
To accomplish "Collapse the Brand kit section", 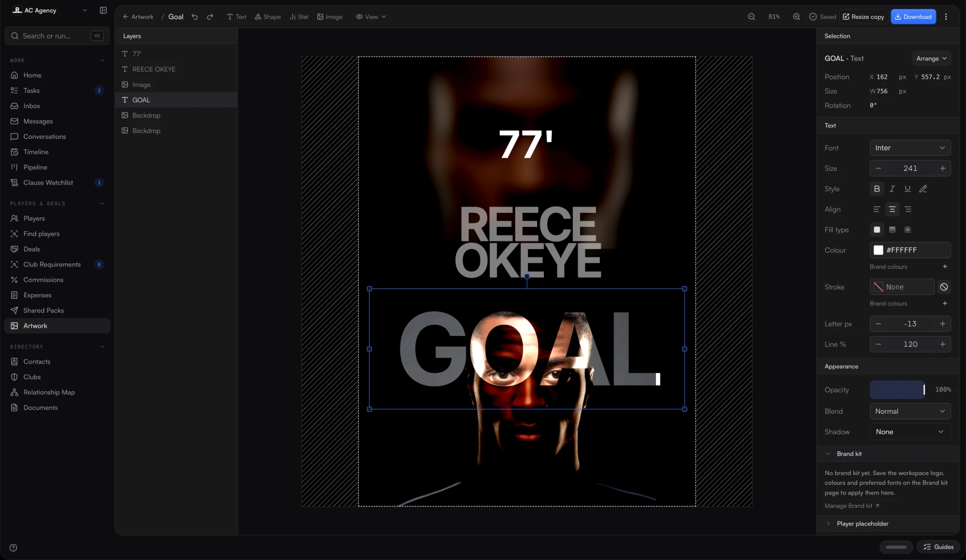I will point(888,454).
